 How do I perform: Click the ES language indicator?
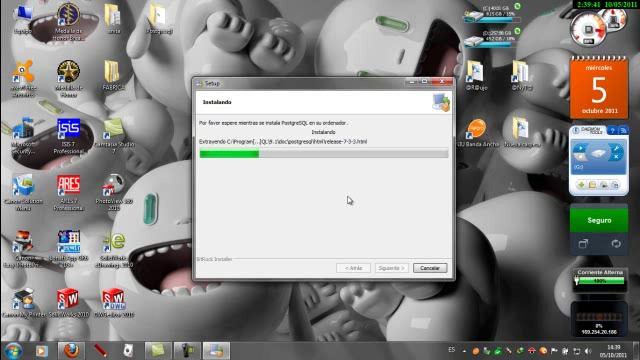(451, 350)
